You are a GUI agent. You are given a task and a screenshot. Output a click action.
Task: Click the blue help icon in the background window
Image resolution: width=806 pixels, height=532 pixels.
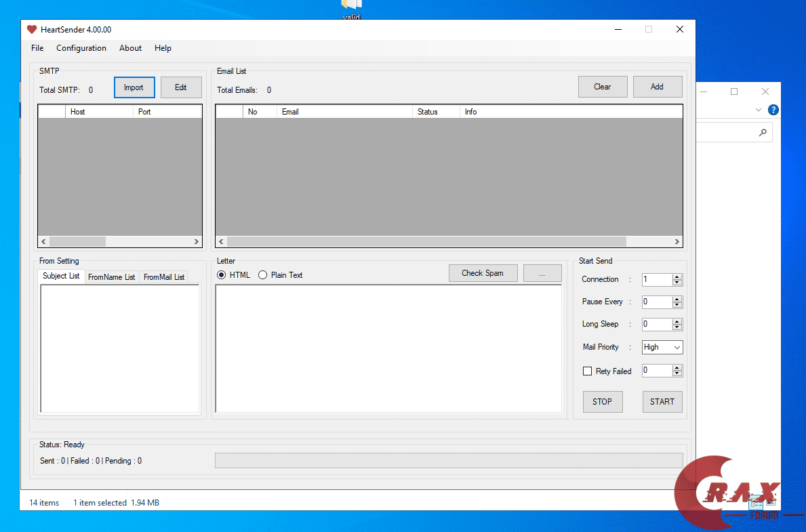pyautogui.click(x=773, y=110)
